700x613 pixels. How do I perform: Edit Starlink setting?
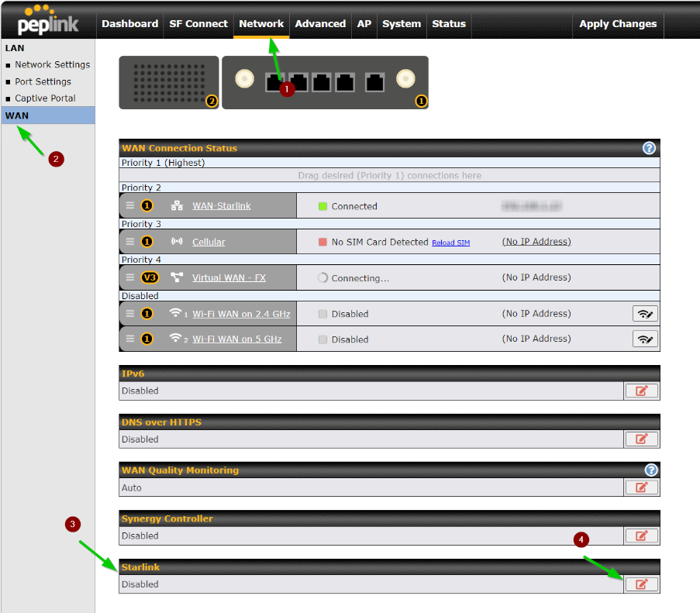642,584
